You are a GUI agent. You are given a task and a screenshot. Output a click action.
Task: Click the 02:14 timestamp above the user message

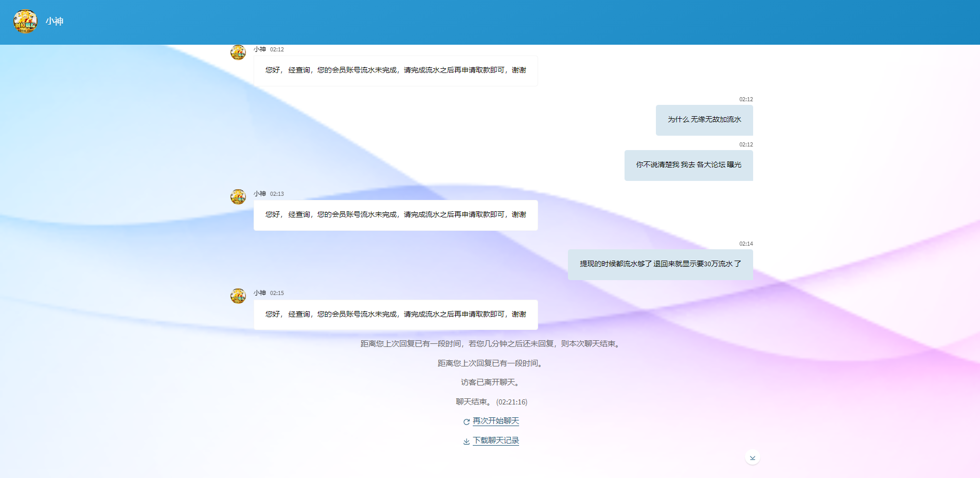click(x=746, y=244)
